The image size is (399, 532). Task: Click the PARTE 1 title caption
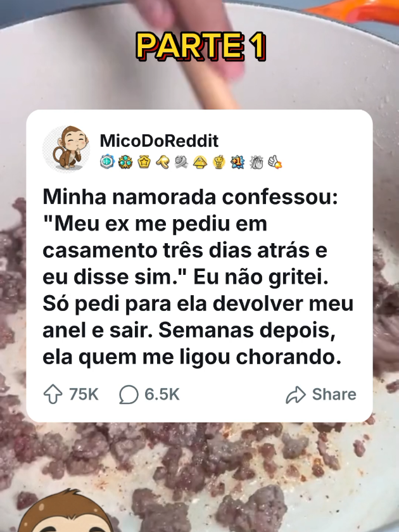point(201,46)
